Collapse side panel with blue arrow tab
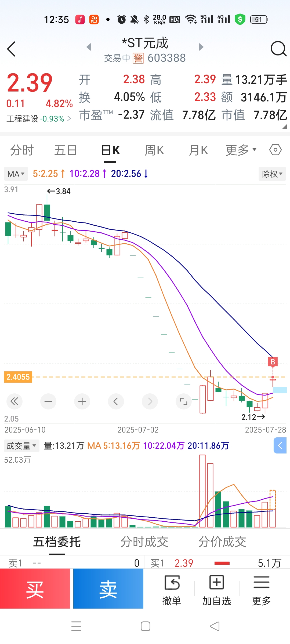This screenshot has height=644, width=290. tap(280, 445)
